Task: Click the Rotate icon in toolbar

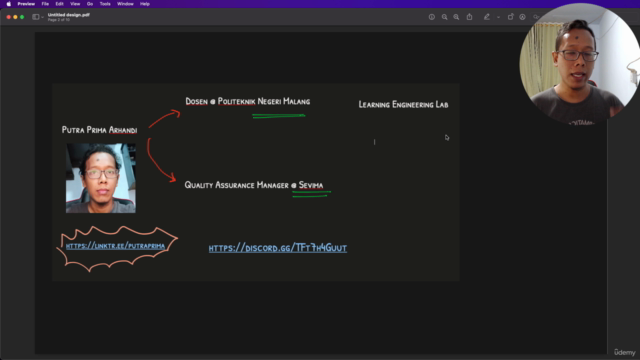Action: pyautogui.click(x=510, y=17)
